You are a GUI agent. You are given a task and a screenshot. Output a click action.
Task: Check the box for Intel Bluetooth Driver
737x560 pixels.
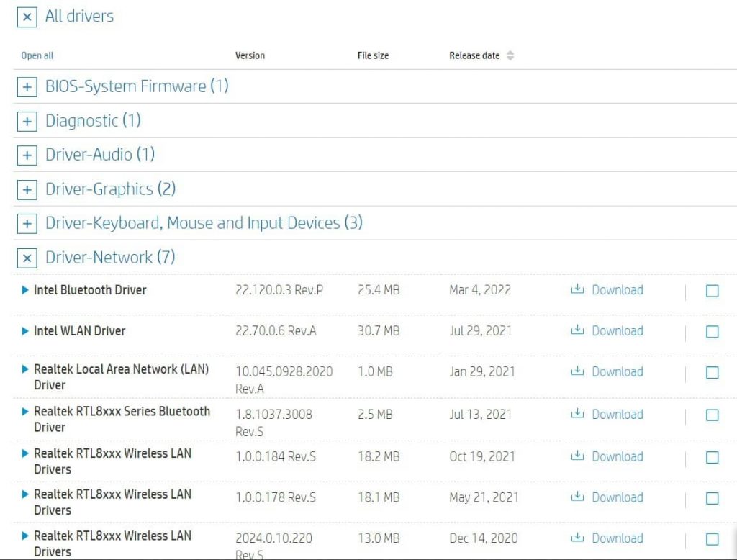[713, 291]
